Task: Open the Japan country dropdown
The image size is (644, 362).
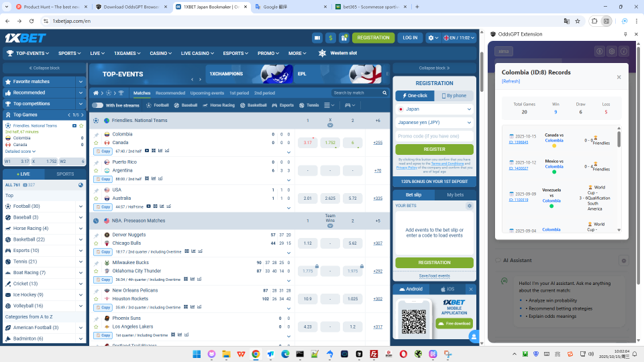Action: 435,109
